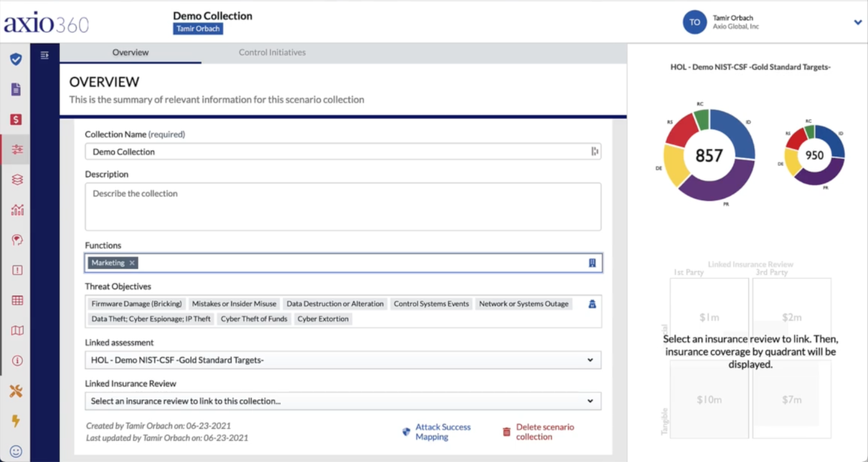Viewport: 868px width, 462px height.
Task: Open the info circle sidebar icon
Action: coord(17,361)
